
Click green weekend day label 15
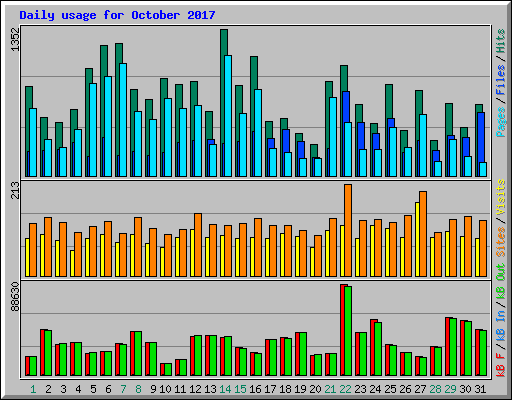[240, 389]
